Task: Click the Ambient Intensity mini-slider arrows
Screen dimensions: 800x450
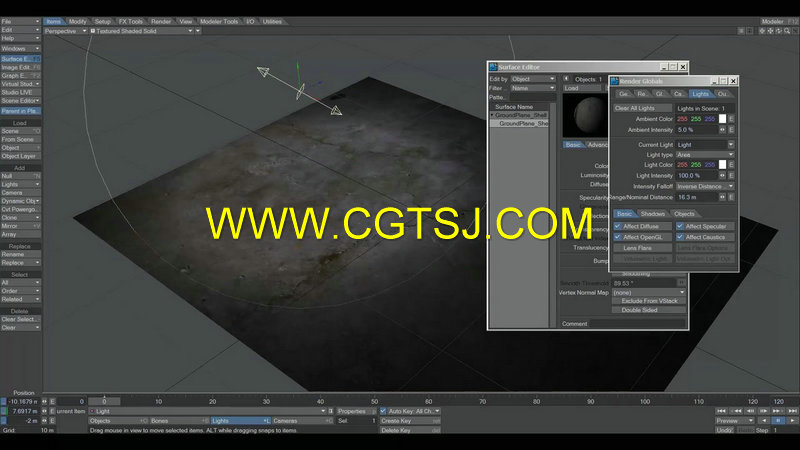Action: pos(722,130)
